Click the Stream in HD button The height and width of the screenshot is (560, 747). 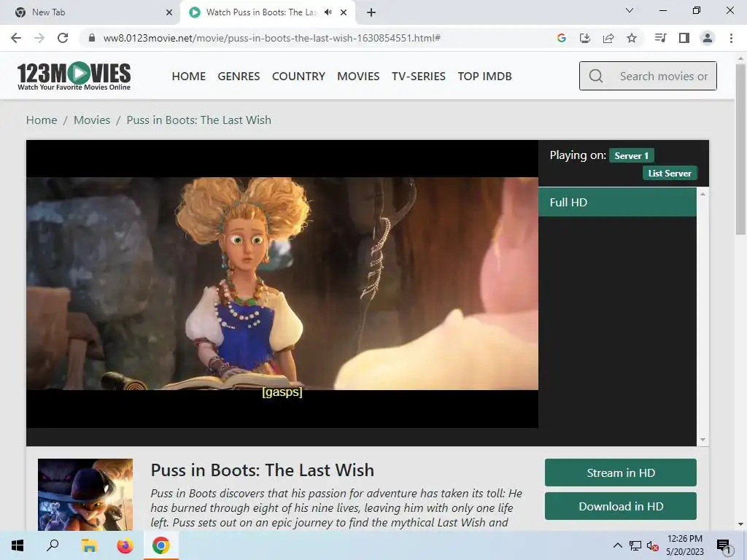[x=620, y=472]
